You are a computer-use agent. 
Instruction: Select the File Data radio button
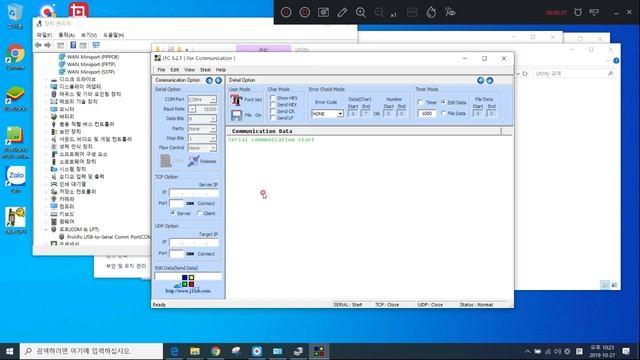click(x=443, y=113)
